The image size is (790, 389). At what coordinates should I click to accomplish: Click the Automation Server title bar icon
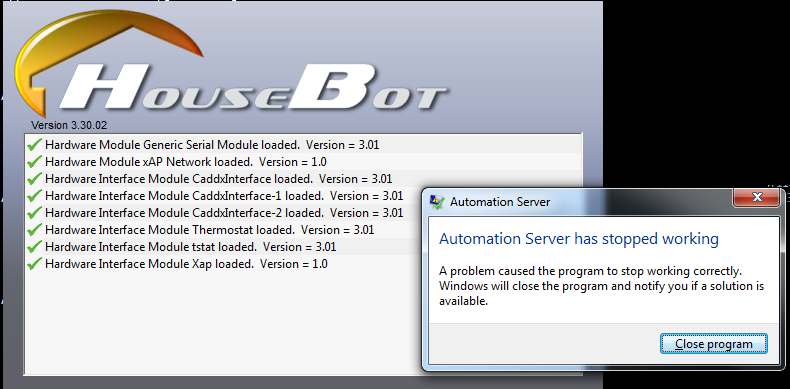(436, 202)
